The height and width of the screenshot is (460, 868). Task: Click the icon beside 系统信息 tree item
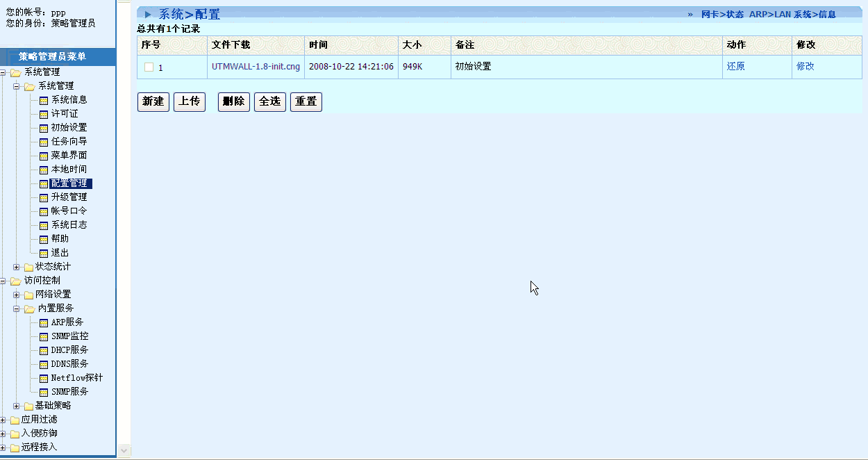click(x=44, y=100)
